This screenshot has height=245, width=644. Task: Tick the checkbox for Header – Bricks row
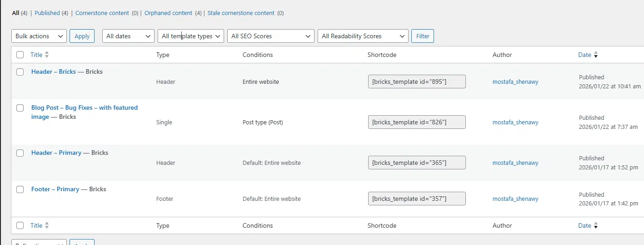click(20, 72)
